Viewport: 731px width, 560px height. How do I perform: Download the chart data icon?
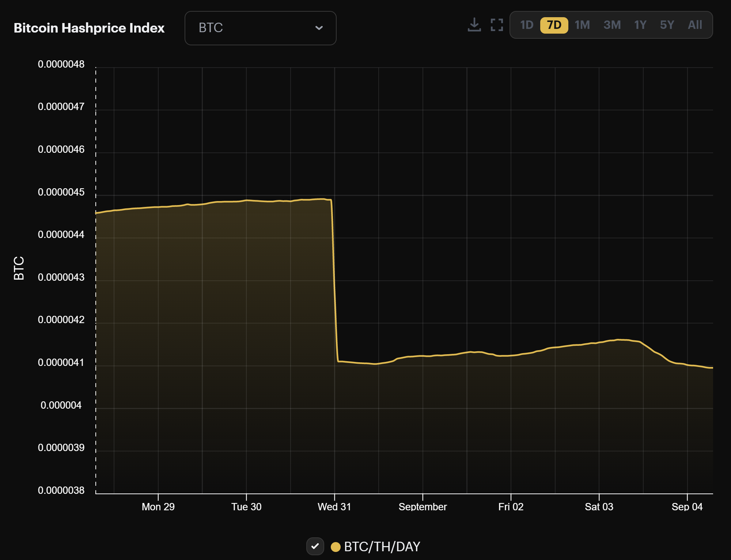[474, 25]
